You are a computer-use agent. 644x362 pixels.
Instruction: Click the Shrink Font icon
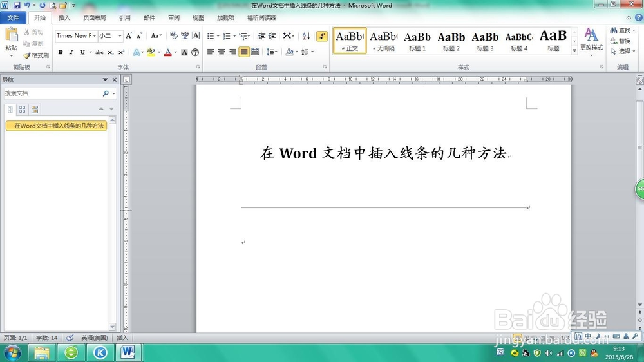click(x=139, y=35)
